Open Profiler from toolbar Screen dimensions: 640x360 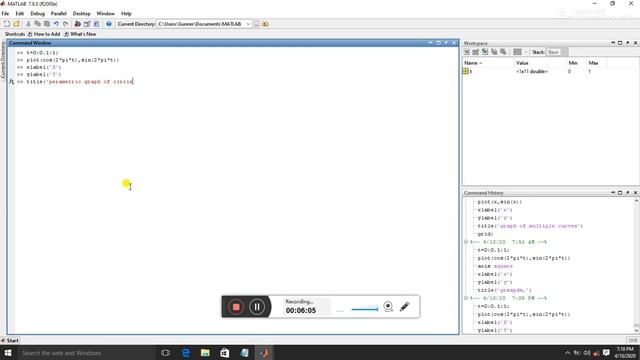(x=96, y=24)
